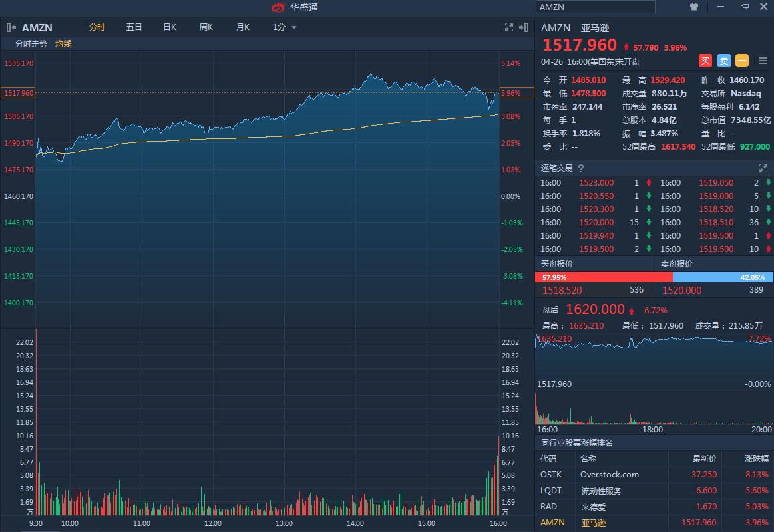
Task: Open the 1分 interval dropdown
Action: click(x=285, y=27)
